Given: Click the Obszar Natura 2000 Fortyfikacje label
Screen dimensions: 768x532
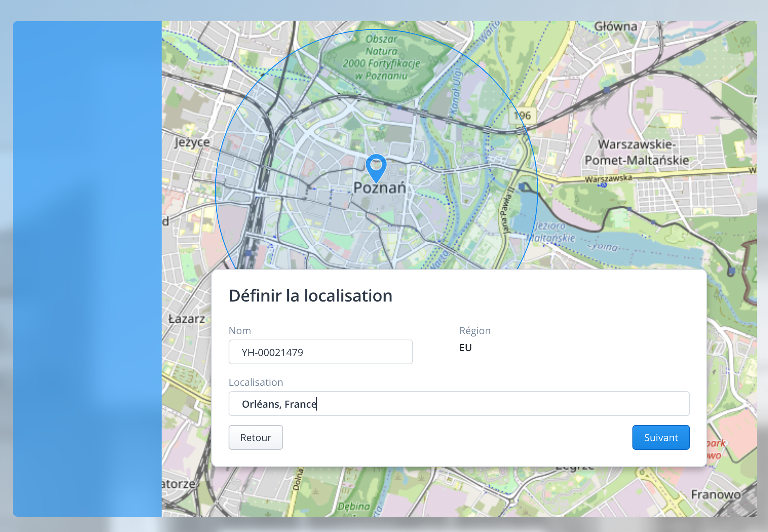Looking at the screenshot, I should 381,57.
